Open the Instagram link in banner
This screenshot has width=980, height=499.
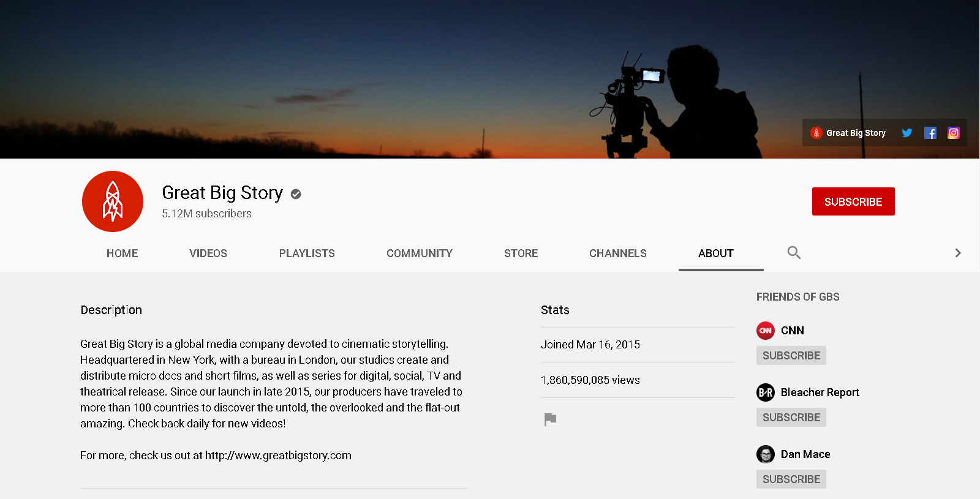point(954,133)
